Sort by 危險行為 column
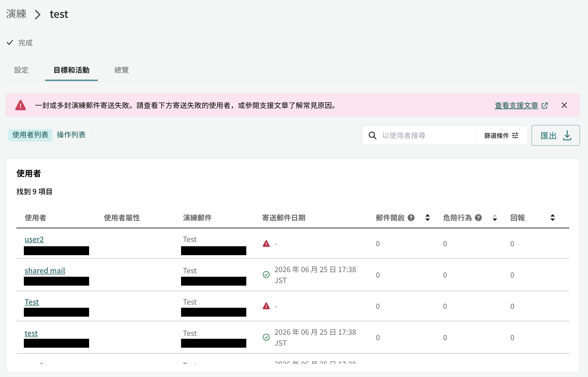 (x=495, y=218)
